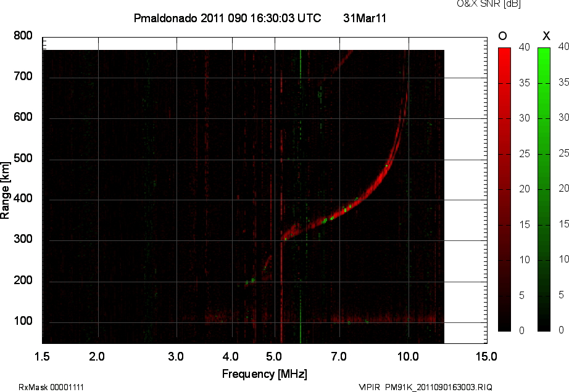Click the 800 range tick label

pyautogui.click(x=23, y=36)
